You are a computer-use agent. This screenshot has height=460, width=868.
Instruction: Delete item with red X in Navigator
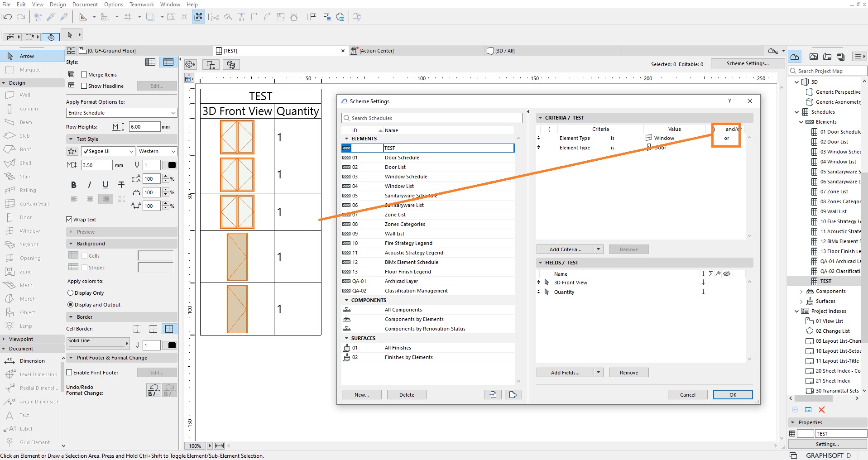(x=822, y=410)
